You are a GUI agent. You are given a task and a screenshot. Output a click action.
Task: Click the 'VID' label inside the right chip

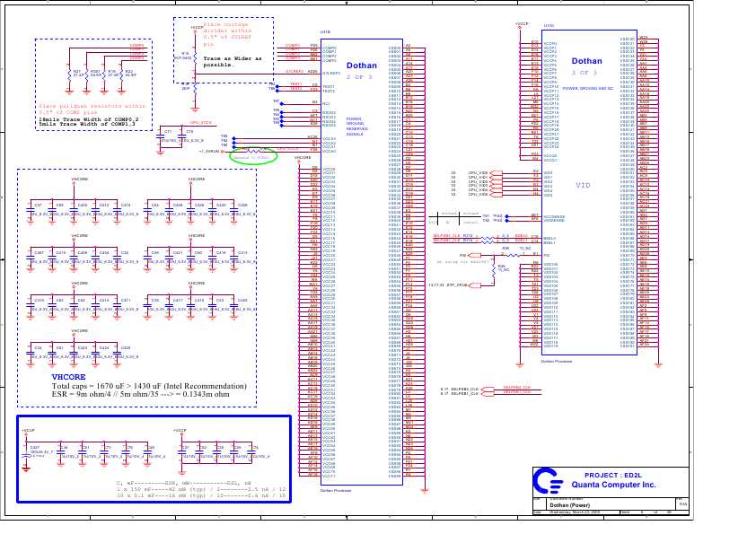583,185
